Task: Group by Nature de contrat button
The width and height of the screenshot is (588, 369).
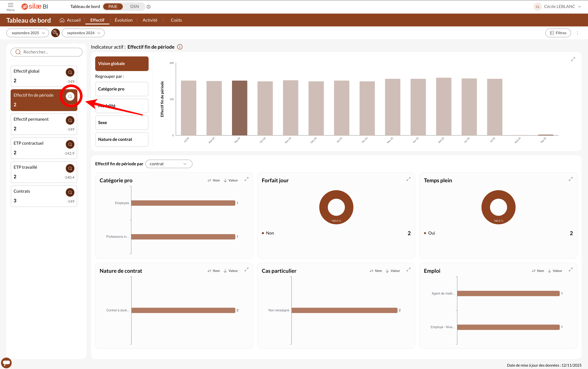Action: (x=122, y=139)
